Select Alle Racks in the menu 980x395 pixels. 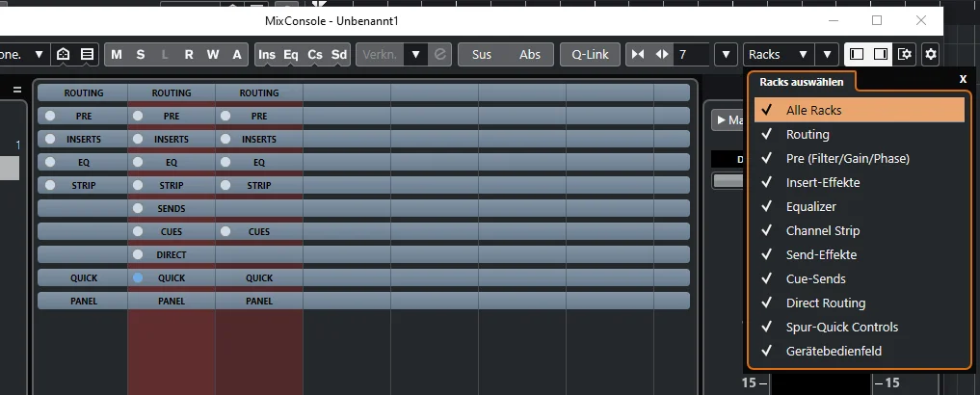[860, 110]
